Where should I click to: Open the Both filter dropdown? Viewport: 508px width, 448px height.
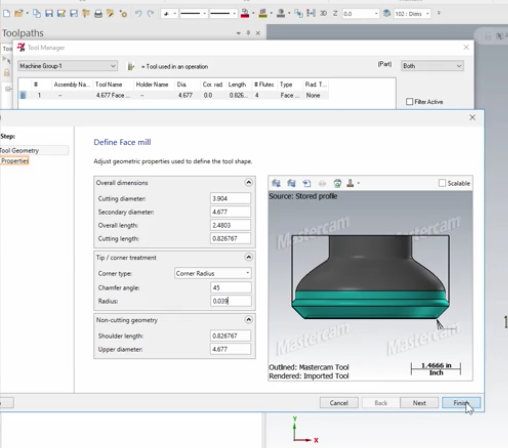point(432,66)
